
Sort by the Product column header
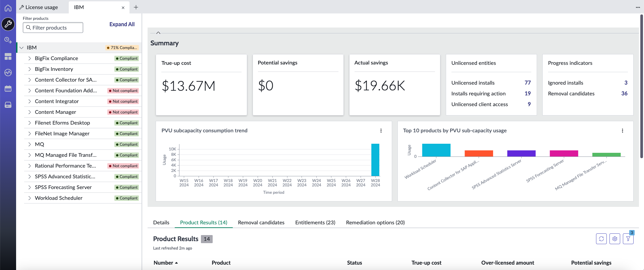(x=221, y=263)
